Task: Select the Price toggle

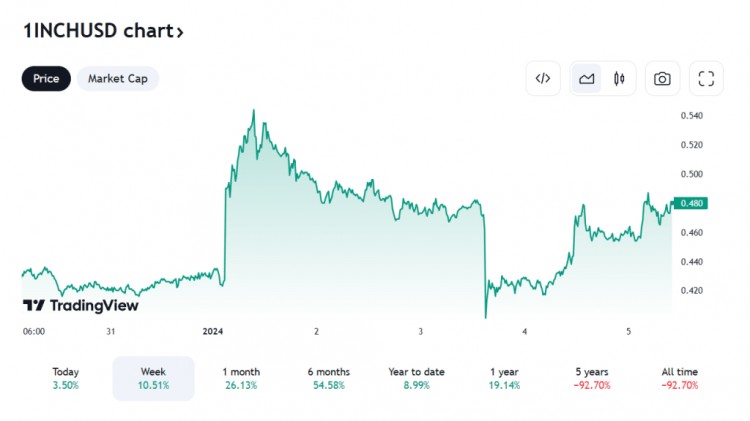Action: (46, 78)
